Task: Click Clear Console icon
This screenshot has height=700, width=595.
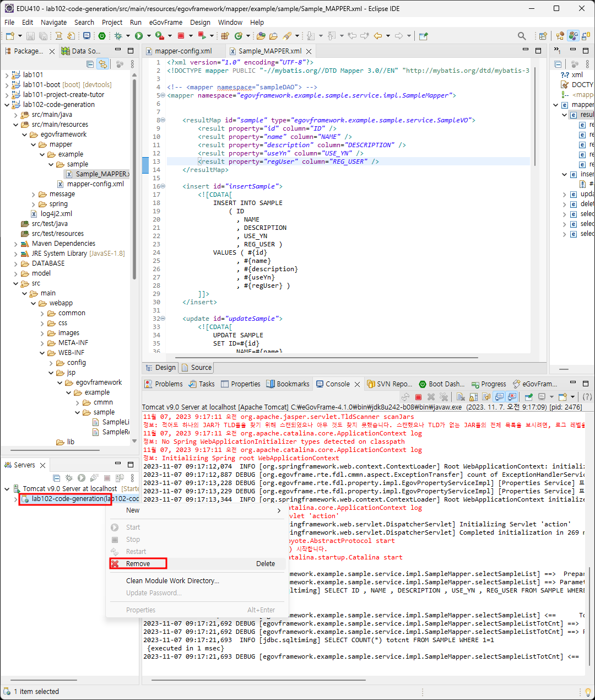Action: click(461, 397)
